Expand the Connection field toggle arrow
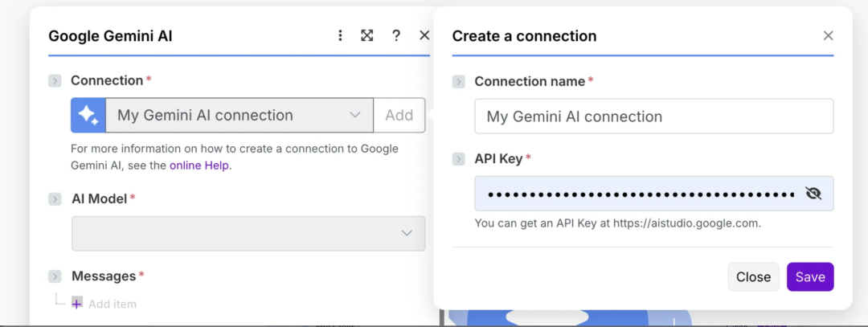This screenshot has height=327, width=868. pos(55,80)
